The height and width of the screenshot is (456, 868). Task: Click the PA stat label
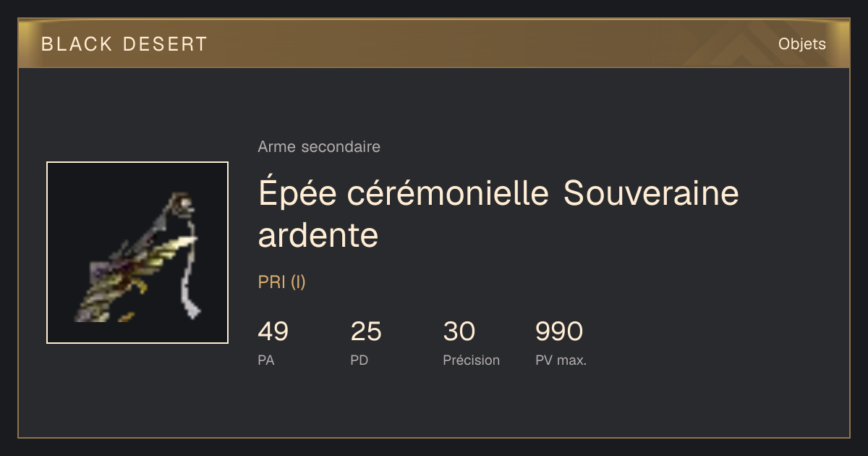(266, 360)
